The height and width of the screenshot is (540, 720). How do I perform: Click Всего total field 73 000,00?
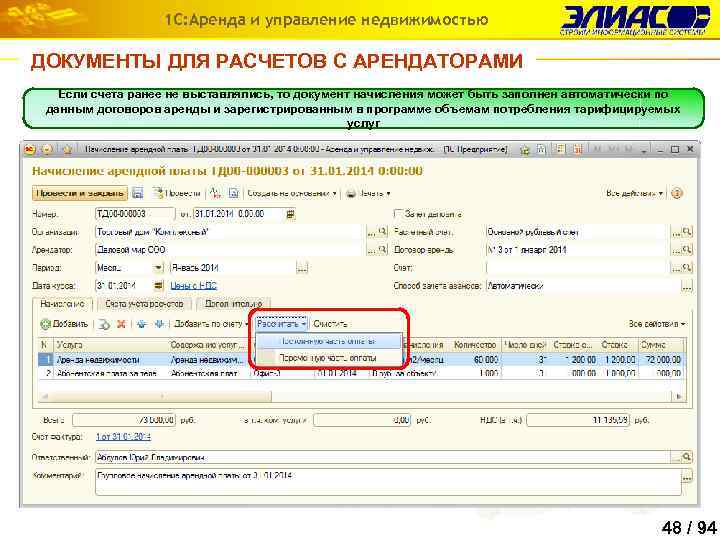click(124, 420)
